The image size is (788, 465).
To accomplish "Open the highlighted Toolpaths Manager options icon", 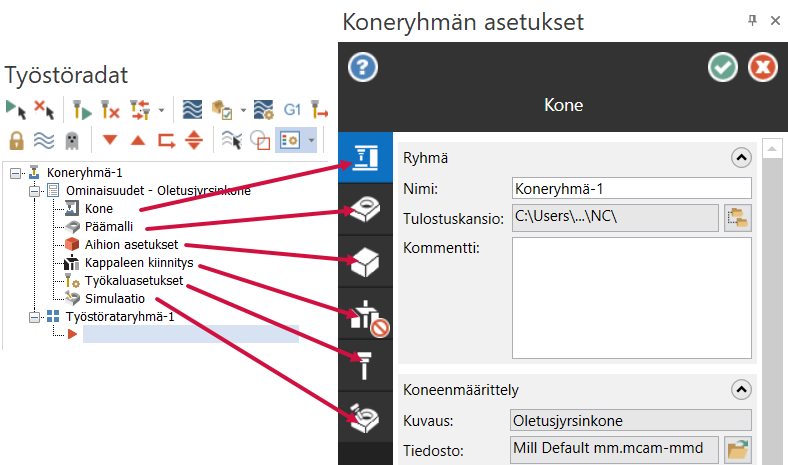I will click(x=290, y=140).
